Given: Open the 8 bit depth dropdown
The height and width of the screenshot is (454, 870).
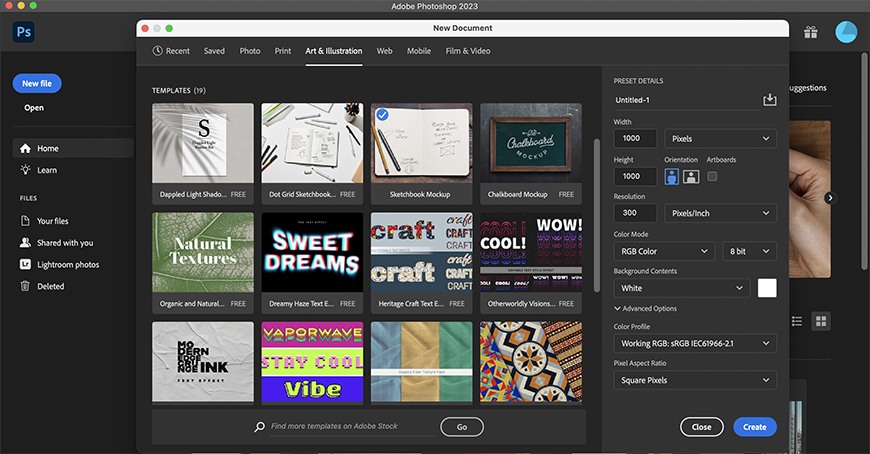Looking at the screenshot, I should click(x=749, y=251).
